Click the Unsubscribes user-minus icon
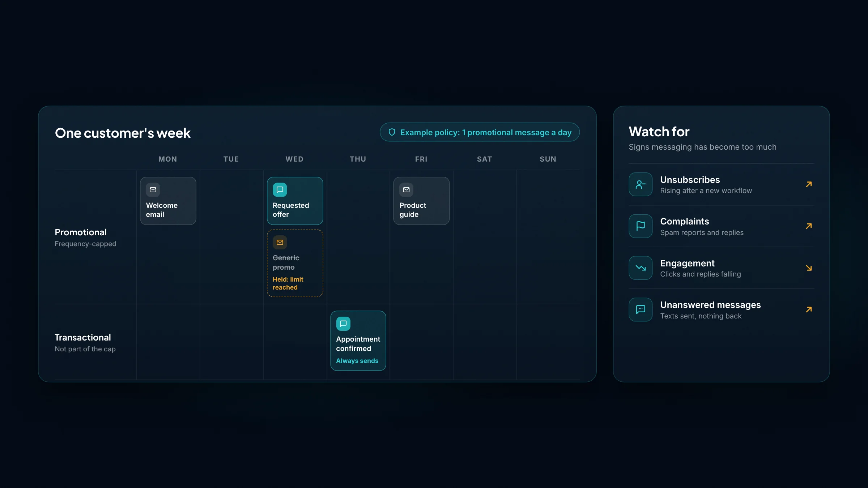868x488 pixels. pyautogui.click(x=641, y=184)
